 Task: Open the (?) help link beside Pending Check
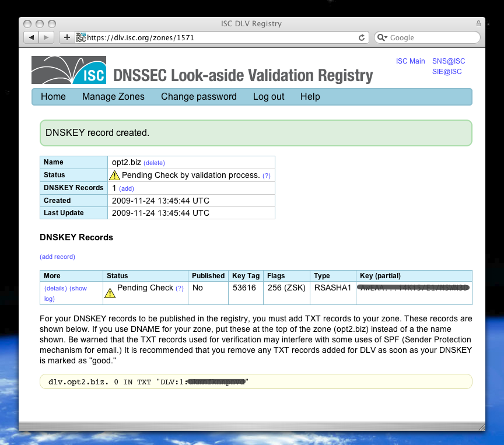179,288
